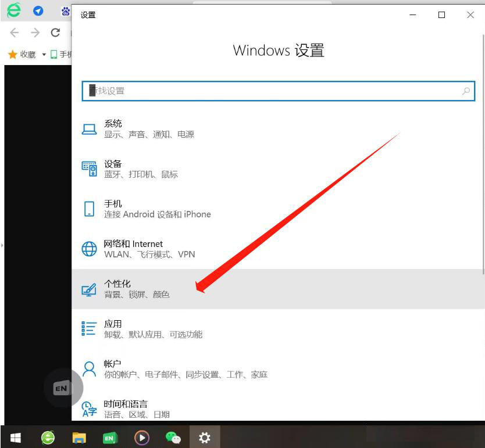485x448 pixels.
Task: Expand the 收藏 dropdown arrow
Action: (x=44, y=55)
